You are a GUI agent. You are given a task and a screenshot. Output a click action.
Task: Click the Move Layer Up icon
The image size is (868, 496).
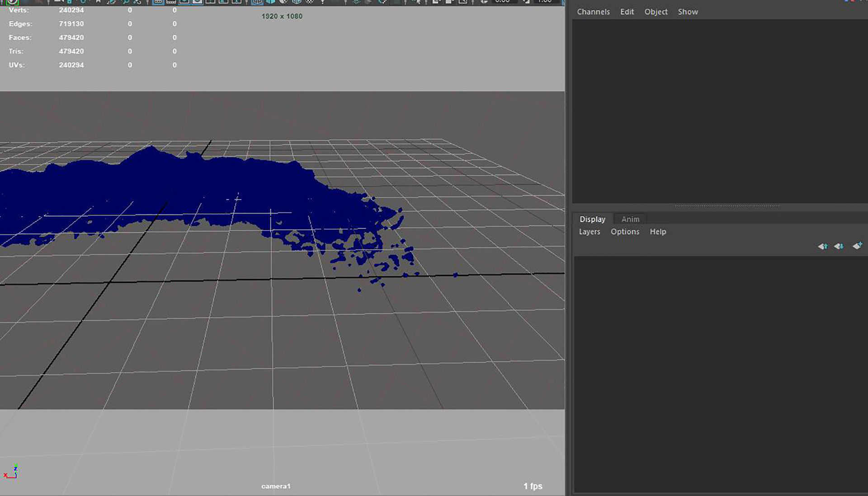click(x=823, y=247)
